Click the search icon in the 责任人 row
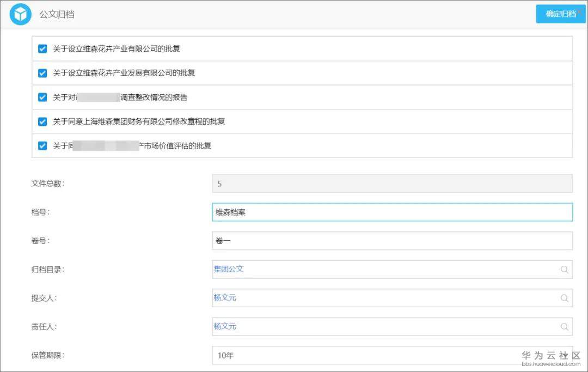The image size is (588, 372). pos(565,326)
